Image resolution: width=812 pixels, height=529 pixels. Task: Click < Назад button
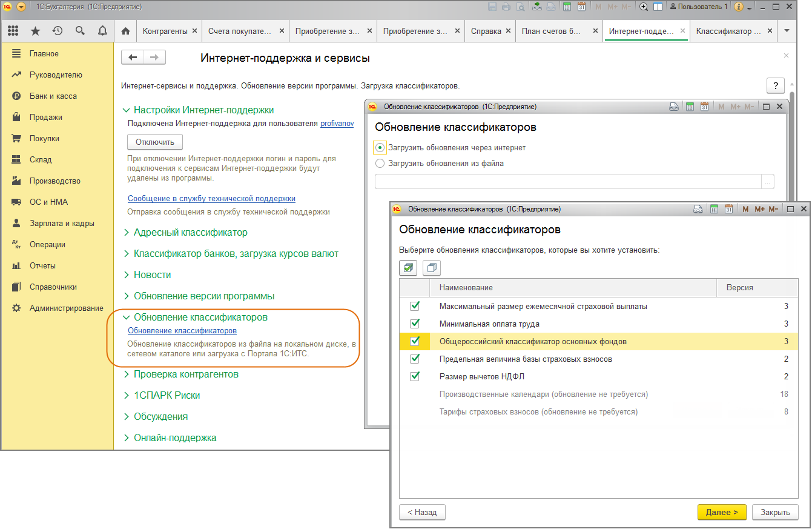point(422,512)
